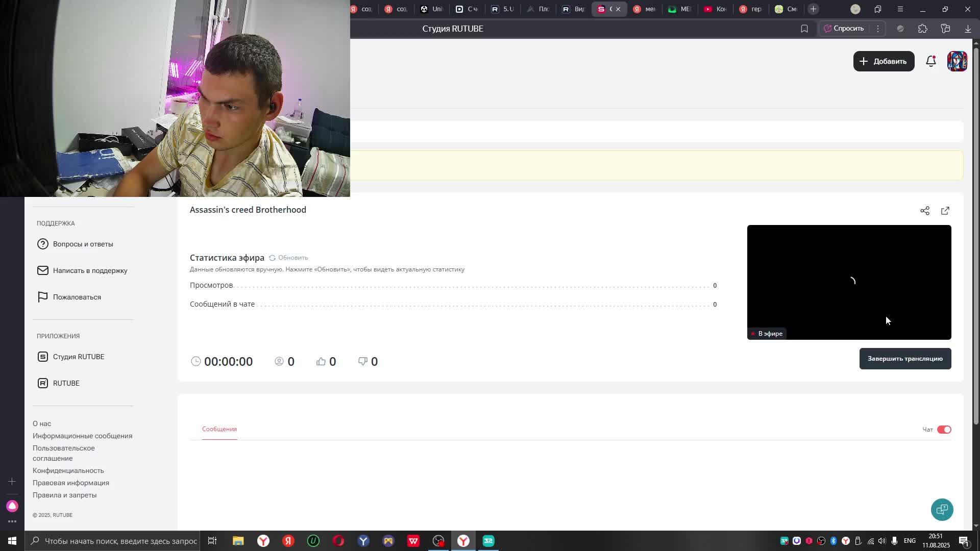Click the page vertical scrollbar
This screenshot has height=551, width=980.
click(x=976, y=235)
